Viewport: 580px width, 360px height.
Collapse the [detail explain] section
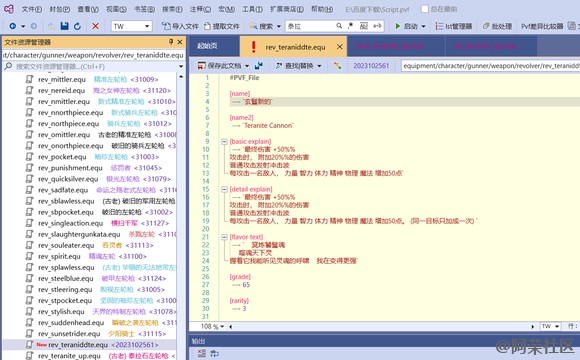tap(224, 189)
